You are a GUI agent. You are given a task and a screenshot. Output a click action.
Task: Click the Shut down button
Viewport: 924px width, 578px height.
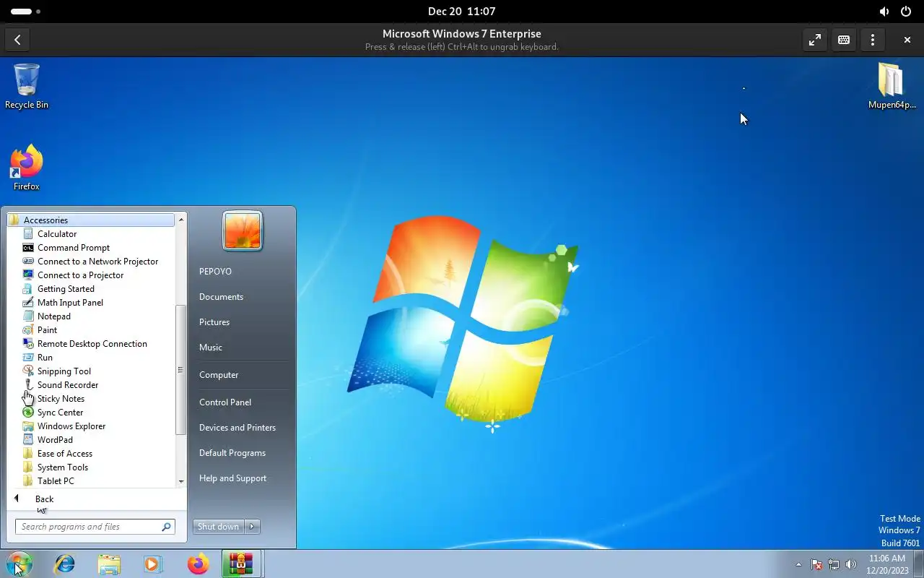[219, 527]
